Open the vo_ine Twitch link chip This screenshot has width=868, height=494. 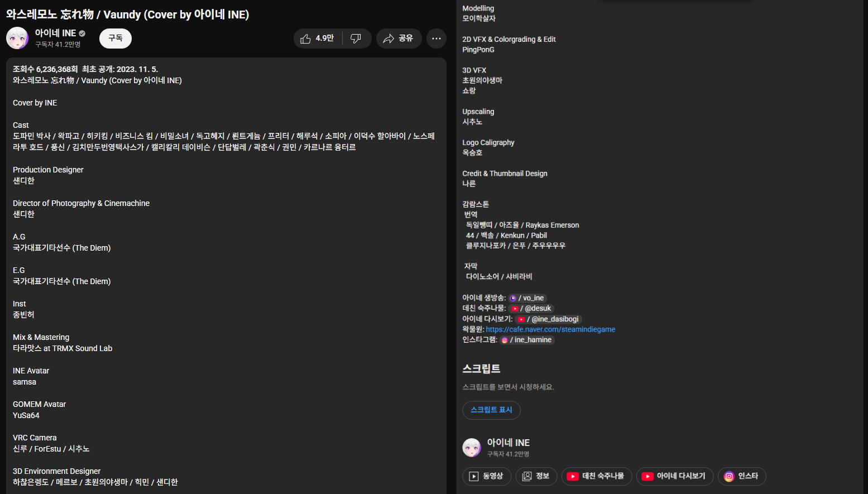(x=527, y=298)
